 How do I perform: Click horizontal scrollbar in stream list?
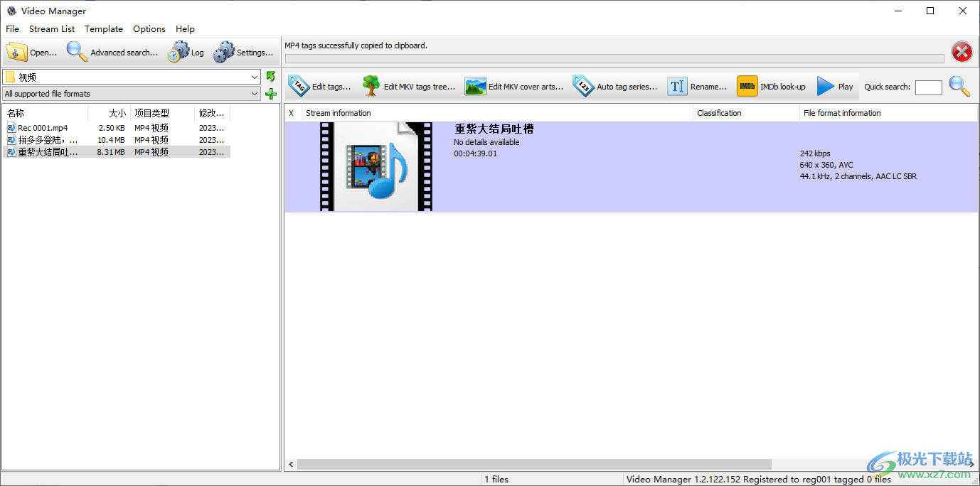tap(535, 464)
